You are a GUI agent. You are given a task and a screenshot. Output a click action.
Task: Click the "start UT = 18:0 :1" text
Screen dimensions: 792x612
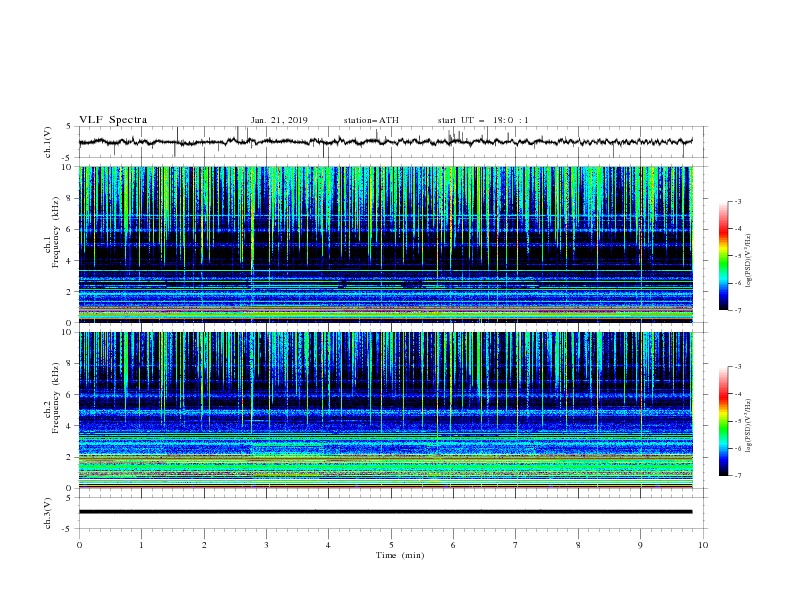point(483,120)
